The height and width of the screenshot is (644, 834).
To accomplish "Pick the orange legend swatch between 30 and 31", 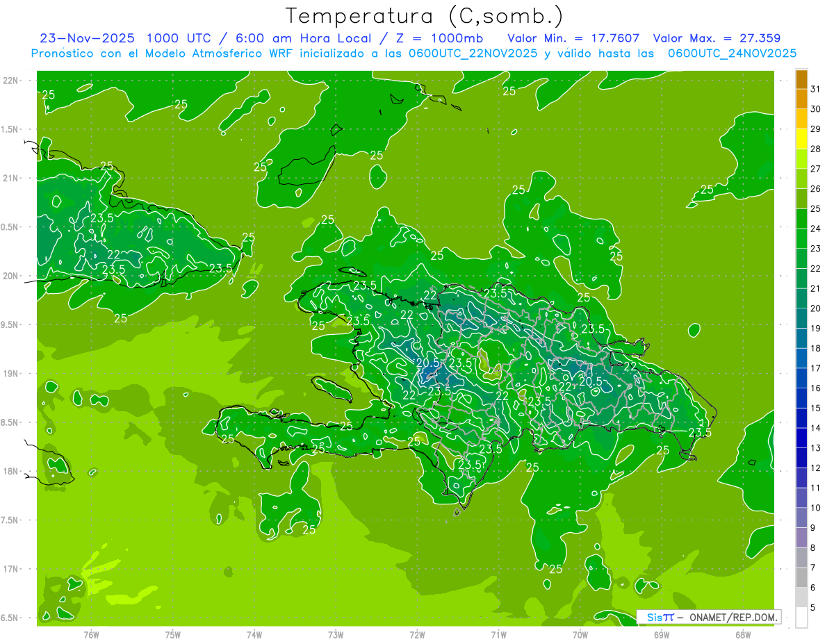I will pos(801,99).
